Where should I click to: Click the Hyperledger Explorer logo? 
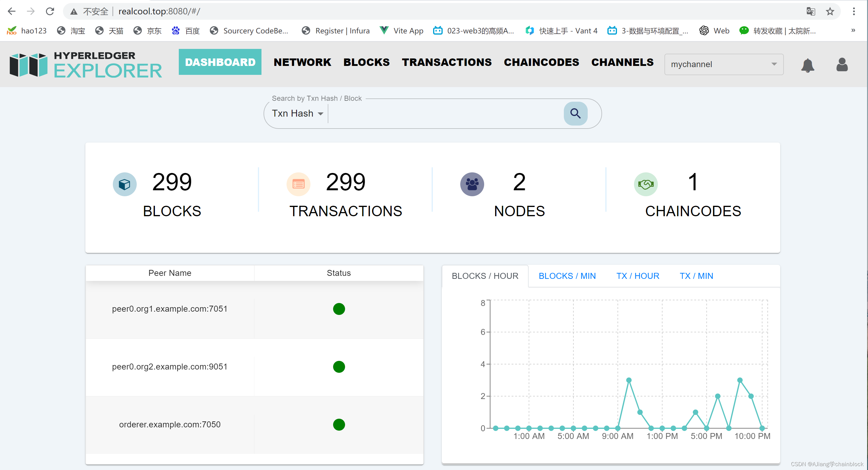click(x=86, y=64)
